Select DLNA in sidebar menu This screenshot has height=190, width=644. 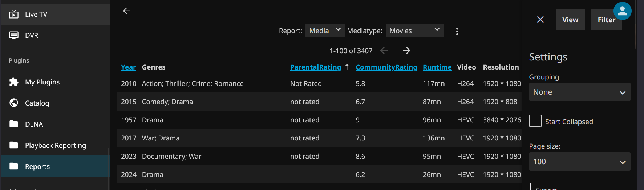[x=34, y=124]
